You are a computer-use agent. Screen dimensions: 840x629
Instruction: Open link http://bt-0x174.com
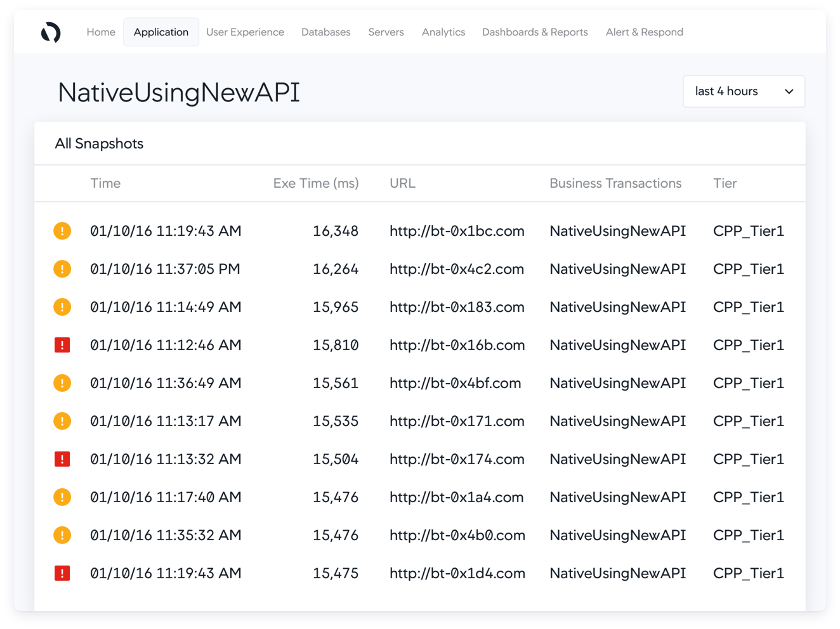(457, 459)
